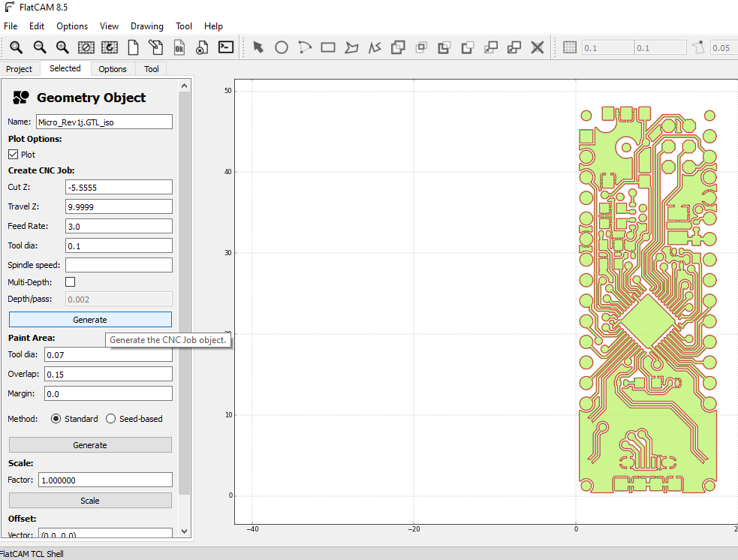Toggle the snap to grid icon
This screenshot has height=560, width=738.
[570, 47]
